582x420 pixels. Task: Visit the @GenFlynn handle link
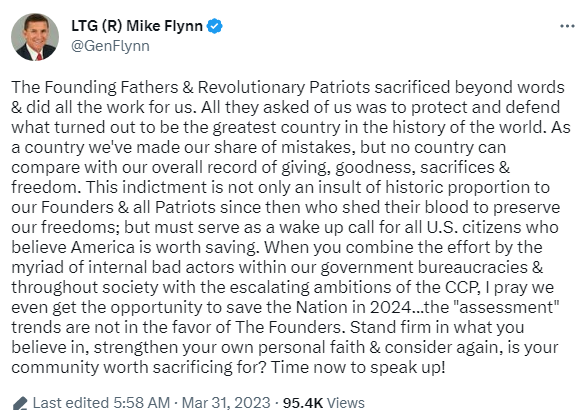point(110,46)
